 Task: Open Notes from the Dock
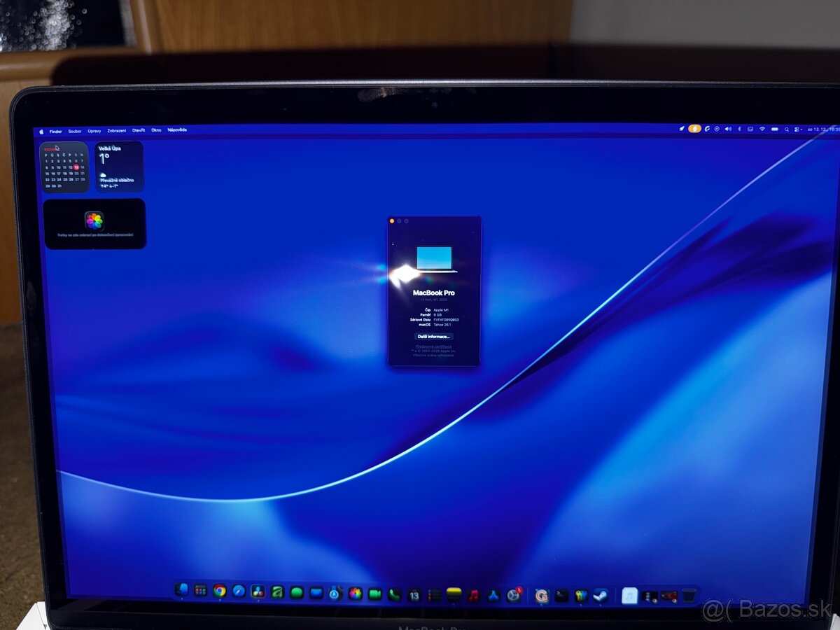(x=454, y=595)
